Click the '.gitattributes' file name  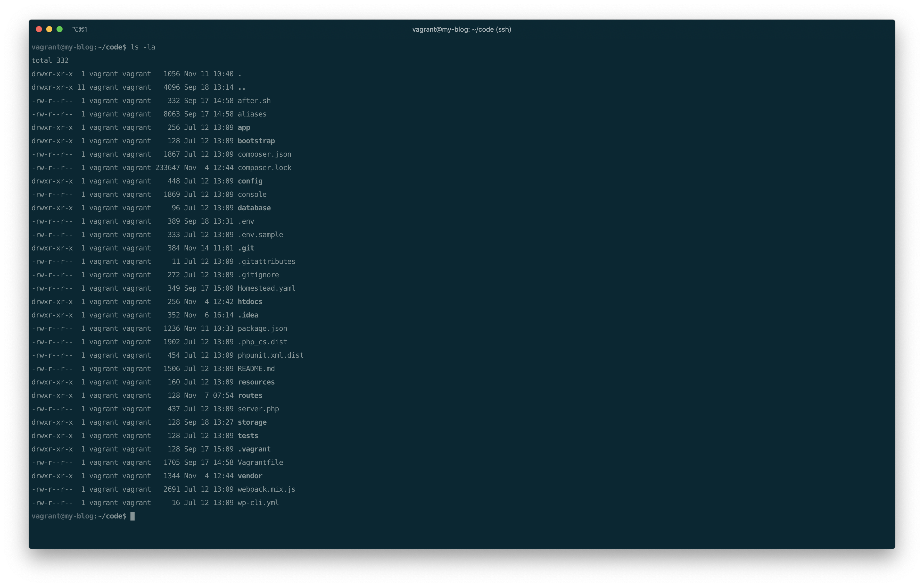(267, 262)
